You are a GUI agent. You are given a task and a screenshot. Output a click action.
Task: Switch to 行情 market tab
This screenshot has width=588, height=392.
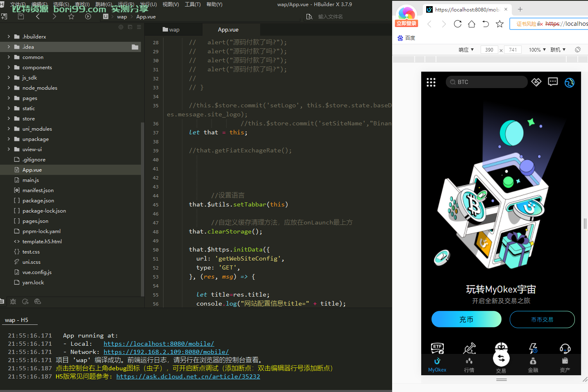click(x=469, y=365)
